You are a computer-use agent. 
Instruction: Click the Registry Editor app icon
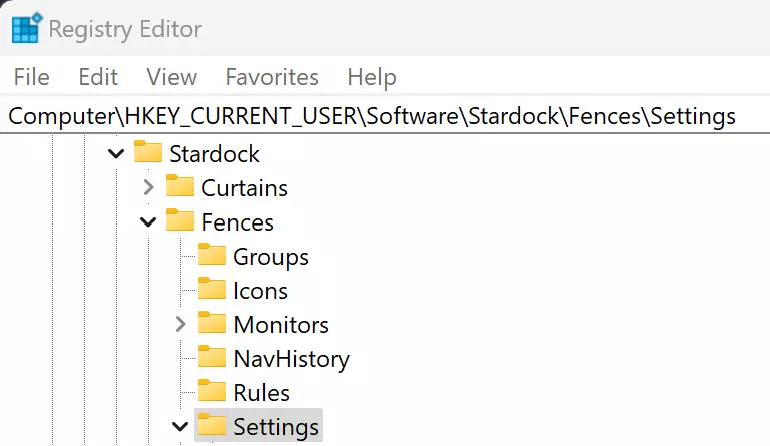[x=26, y=29]
